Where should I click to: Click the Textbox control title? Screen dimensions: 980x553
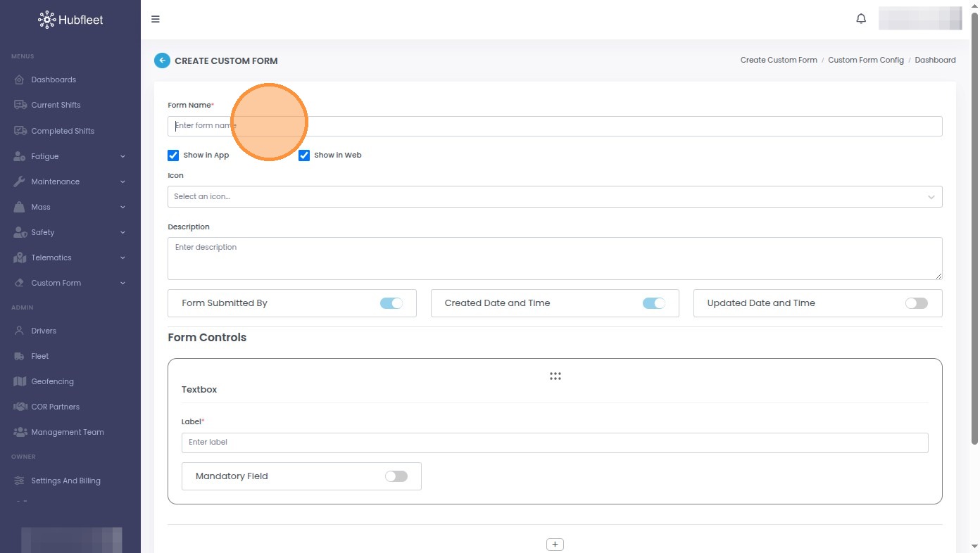199,390
